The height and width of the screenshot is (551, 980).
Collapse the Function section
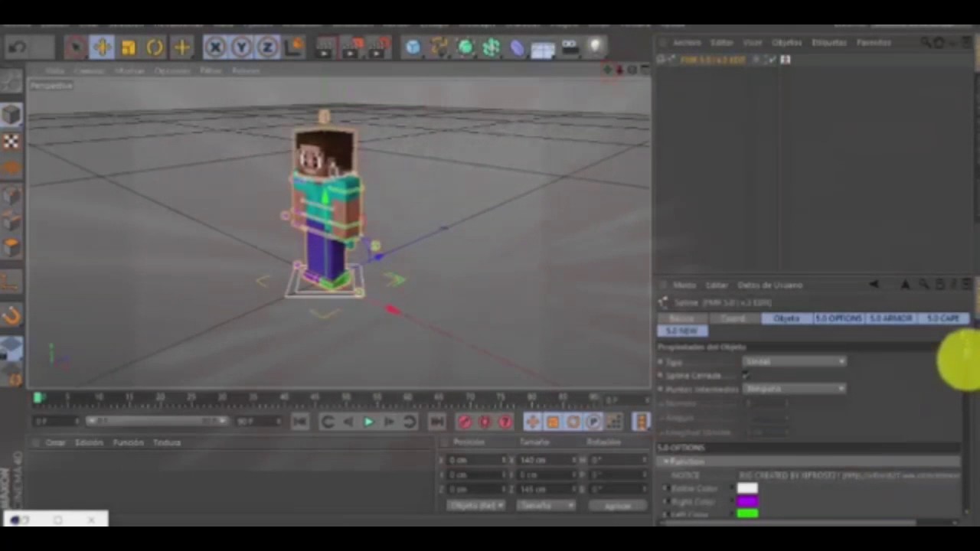pyautogui.click(x=668, y=461)
